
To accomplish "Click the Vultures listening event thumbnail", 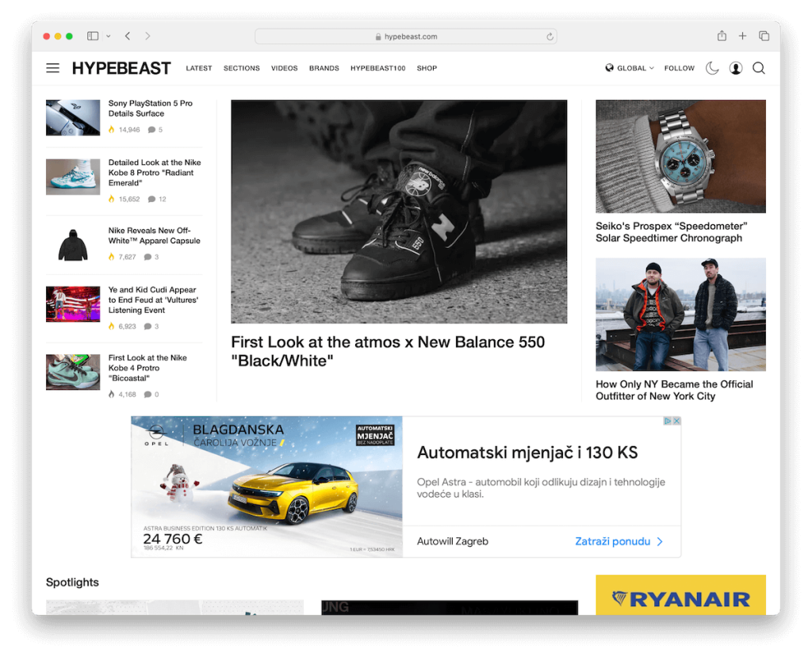I will (73, 304).
